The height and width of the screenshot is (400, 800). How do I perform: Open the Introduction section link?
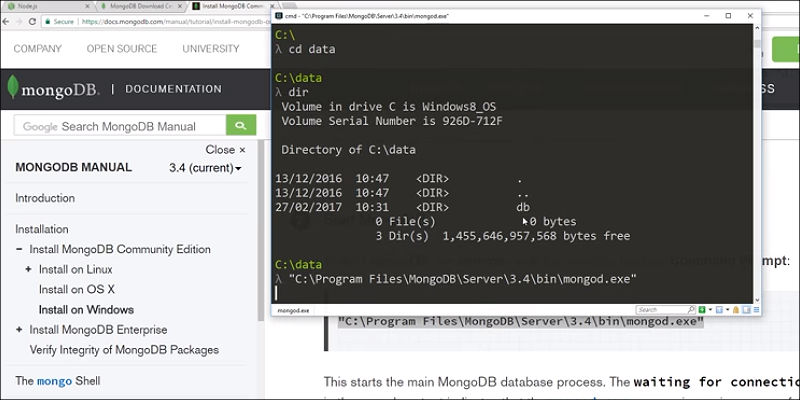[45, 198]
